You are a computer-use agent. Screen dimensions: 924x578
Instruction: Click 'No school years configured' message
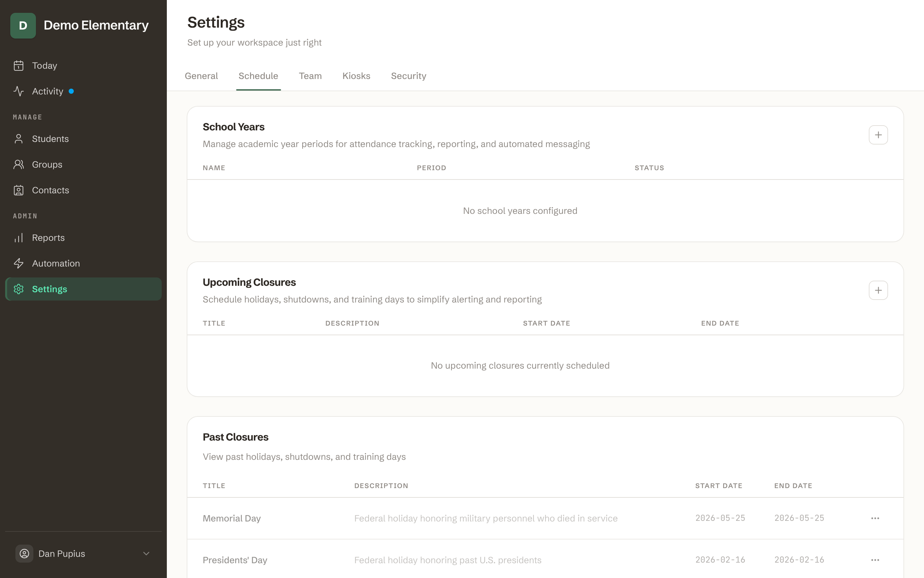(520, 211)
